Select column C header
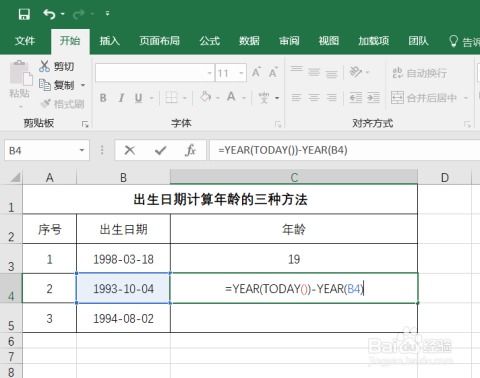 [294, 177]
